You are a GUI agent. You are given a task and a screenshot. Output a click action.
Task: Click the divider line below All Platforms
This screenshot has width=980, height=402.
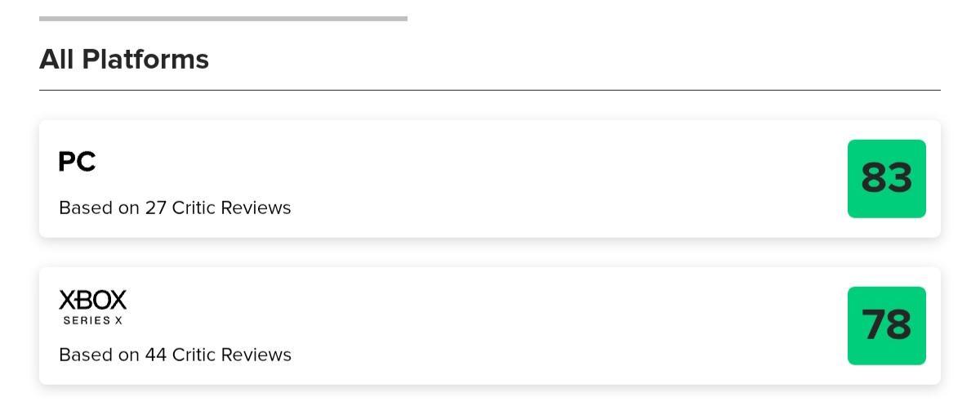click(x=490, y=90)
